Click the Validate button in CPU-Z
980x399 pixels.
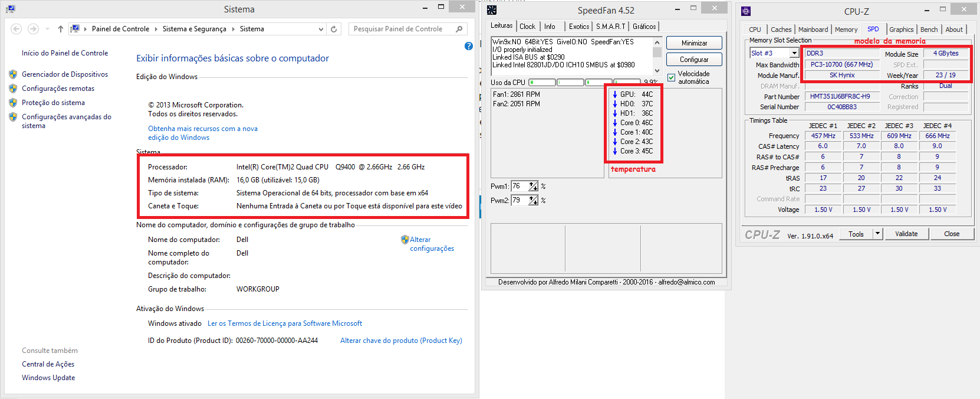coord(906,234)
